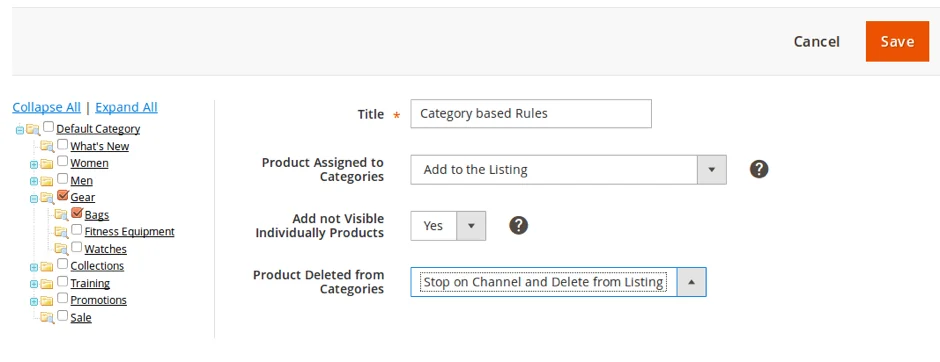
Task: Open the Product Assigned to Categories dropdown
Action: [568, 170]
